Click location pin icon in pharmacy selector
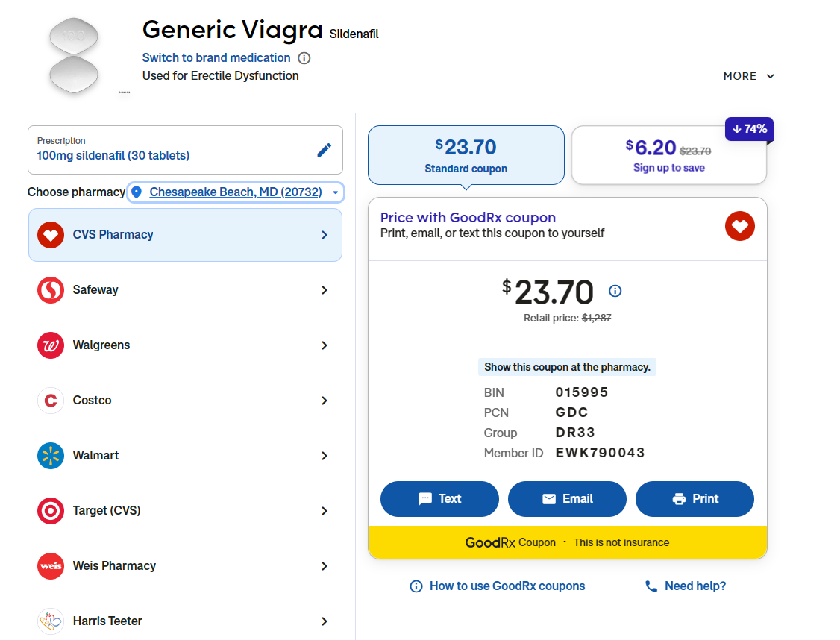The image size is (840, 640). [137, 192]
